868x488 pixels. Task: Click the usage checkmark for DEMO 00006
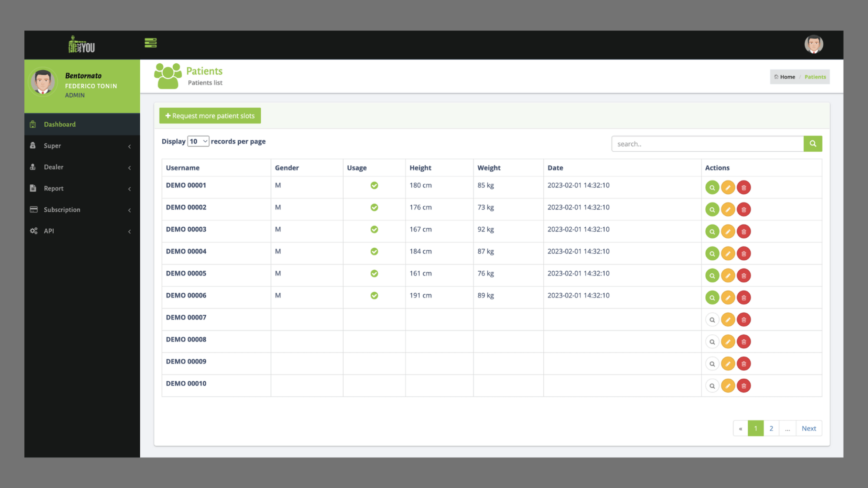click(374, 295)
